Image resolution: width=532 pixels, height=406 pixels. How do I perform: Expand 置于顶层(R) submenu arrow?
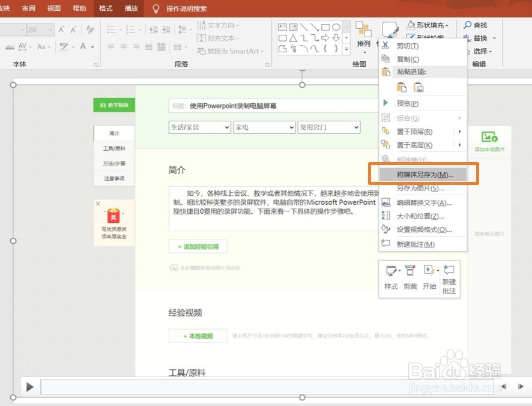tap(460, 132)
